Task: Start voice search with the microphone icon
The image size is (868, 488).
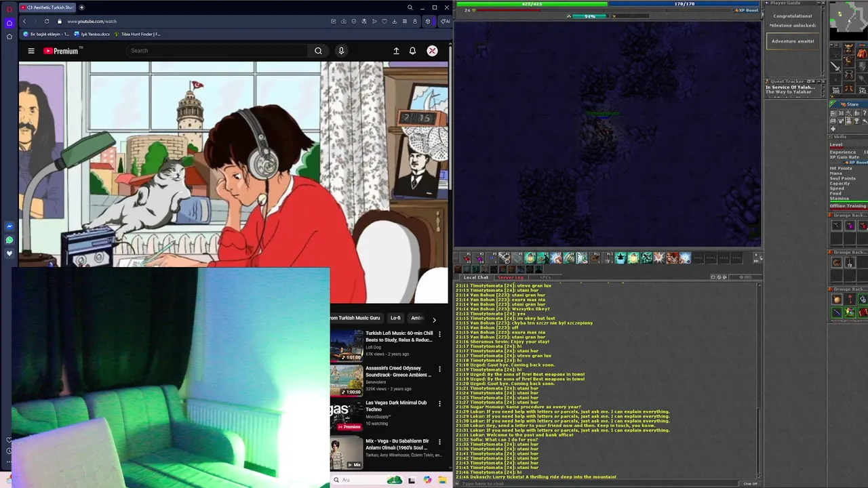Action: pos(341,51)
